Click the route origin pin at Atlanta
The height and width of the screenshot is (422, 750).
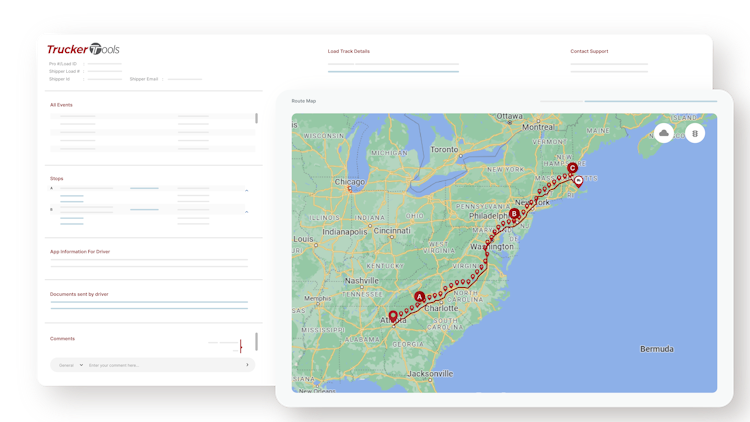click(x=393, y=316)
